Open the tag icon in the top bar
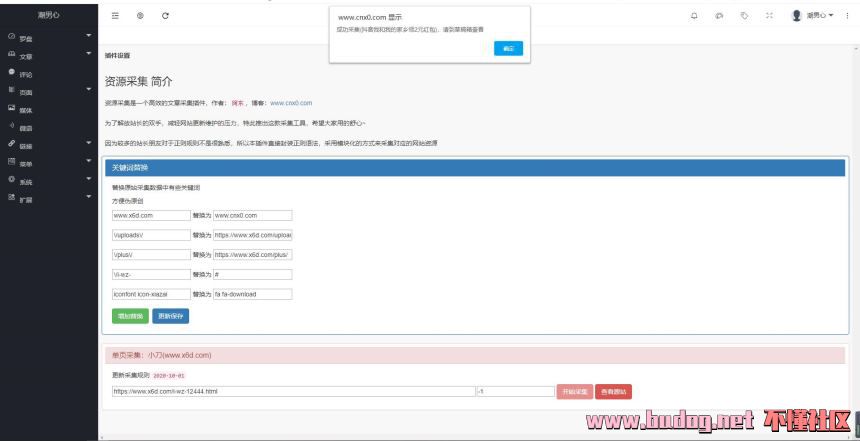The width and height of the screenshot is (860, 441). click(x=744, y=16)
